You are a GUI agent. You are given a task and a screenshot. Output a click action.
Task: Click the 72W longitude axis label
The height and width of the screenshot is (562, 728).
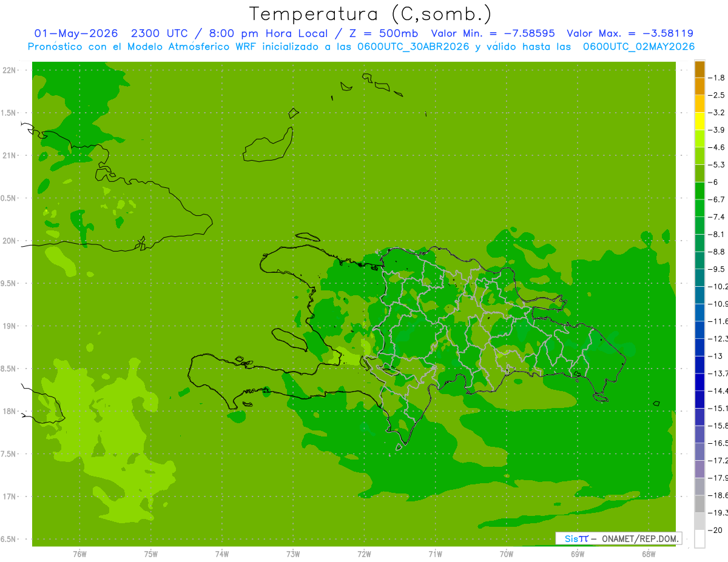click(365, 554)
